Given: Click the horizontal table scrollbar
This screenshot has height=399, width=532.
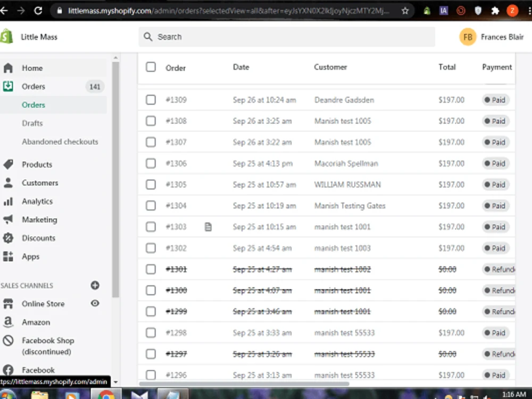Looking at the screenshot, I should pos(244,384).
